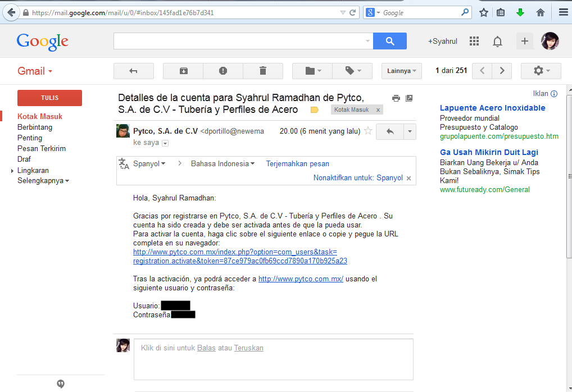Image resolution: width=572 pixels, height=392 pixels.
Task: Bookmark this page with the star icon
Action: 484,13
